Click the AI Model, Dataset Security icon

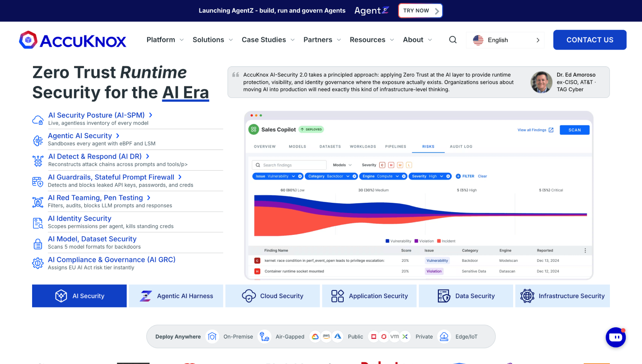click(x=38, y=243)
